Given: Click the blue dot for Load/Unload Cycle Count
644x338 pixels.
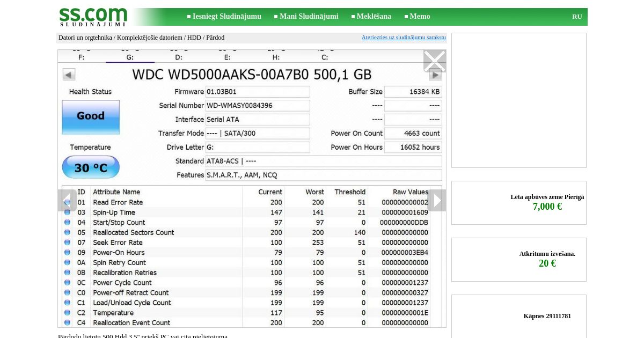Looking at the screenshot, I should pyautogui.click(x=67, y=303).
